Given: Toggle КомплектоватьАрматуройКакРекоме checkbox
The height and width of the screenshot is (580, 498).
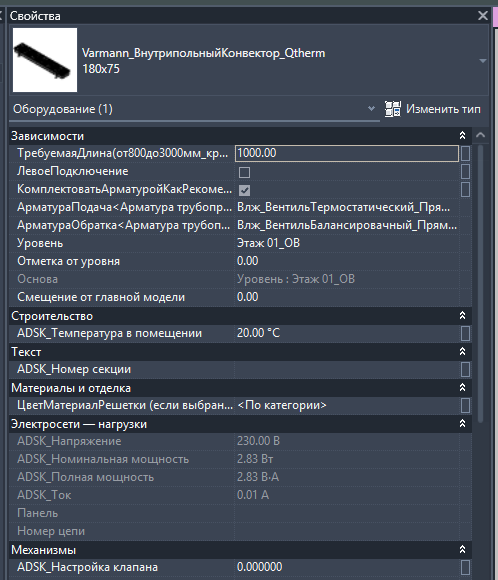Looking at the screenshot, I should (244, 190).
